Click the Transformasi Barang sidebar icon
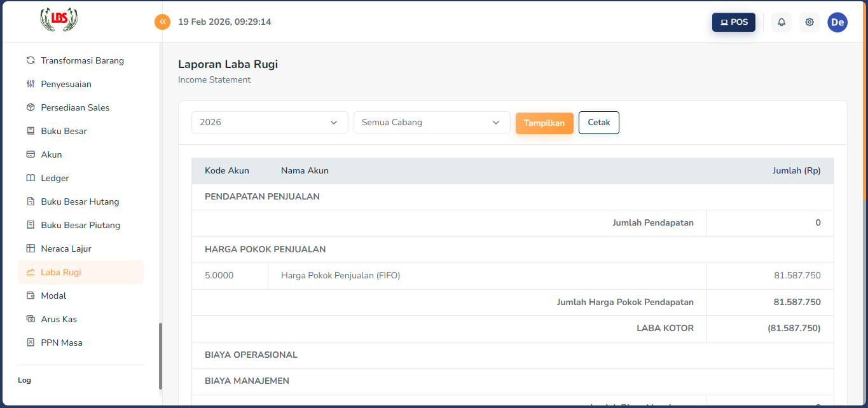Screen dimensions: 868x408 pos(31,60)
